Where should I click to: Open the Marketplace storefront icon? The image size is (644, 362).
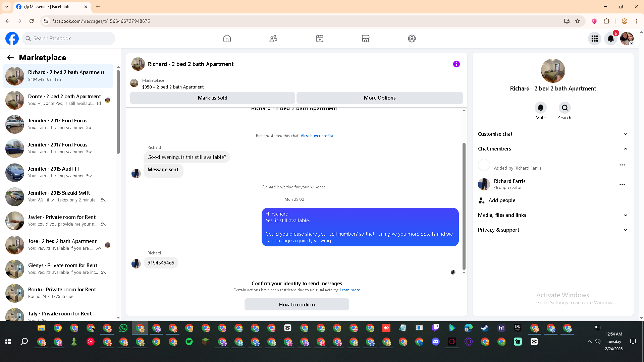[366, 39]
